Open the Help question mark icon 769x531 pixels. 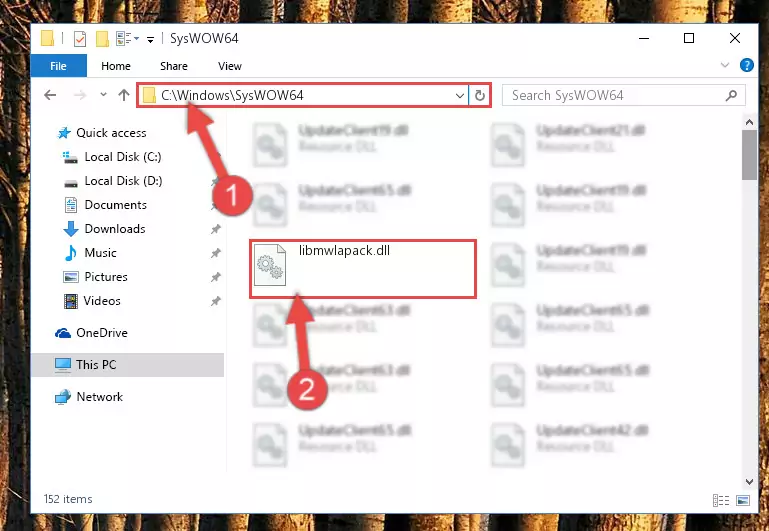(x=746, y=65)
